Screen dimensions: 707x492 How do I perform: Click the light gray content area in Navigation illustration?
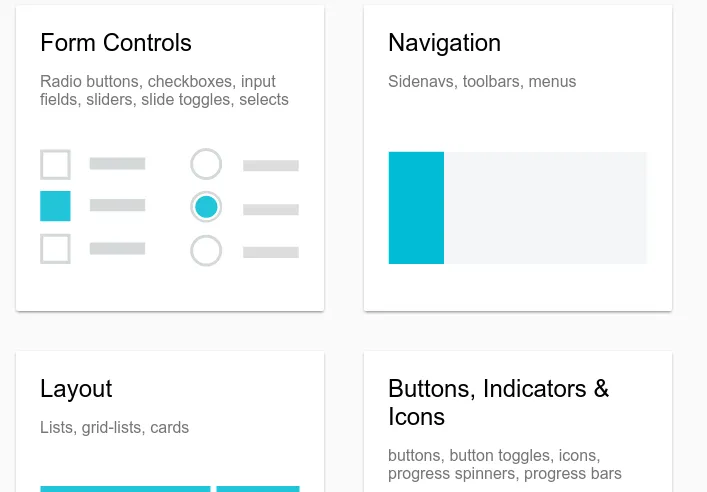click(546, 208)
